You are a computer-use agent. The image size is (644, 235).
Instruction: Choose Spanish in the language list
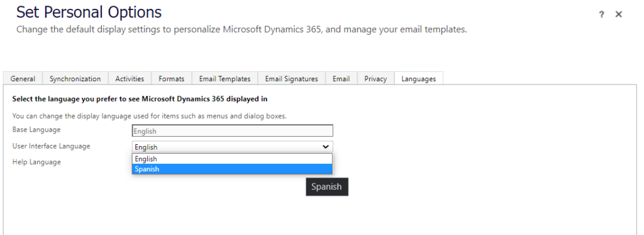pyautogui.click(x=232, y=169)
